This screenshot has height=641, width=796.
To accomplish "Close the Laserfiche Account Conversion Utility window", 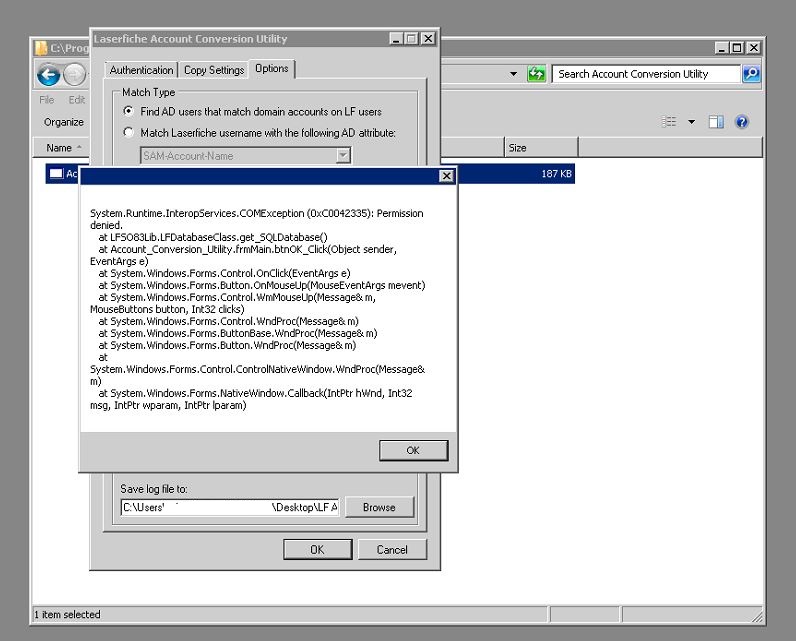I will [x=428, y=39].
